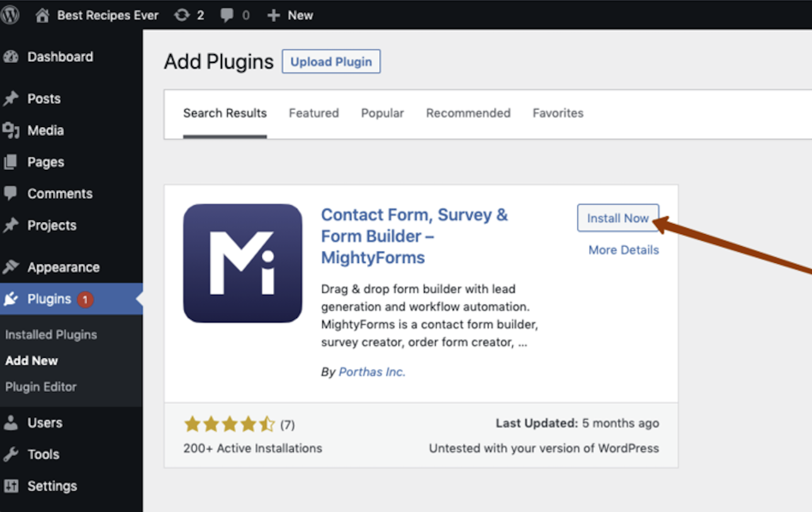Open Installed Plugins from the submenu
This screenshot has width=812, height=512.
pyautogui.click(x=50, y=335)
